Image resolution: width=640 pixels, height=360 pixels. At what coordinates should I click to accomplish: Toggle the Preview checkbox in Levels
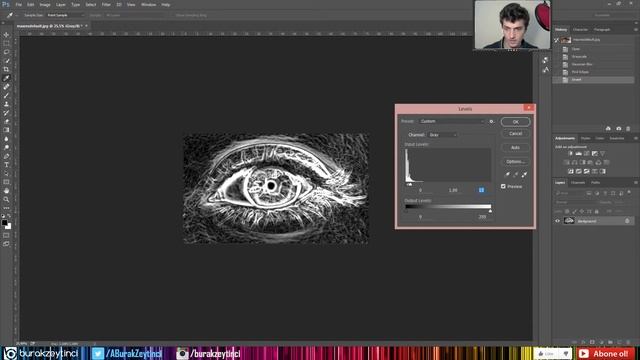coord(503,186)
